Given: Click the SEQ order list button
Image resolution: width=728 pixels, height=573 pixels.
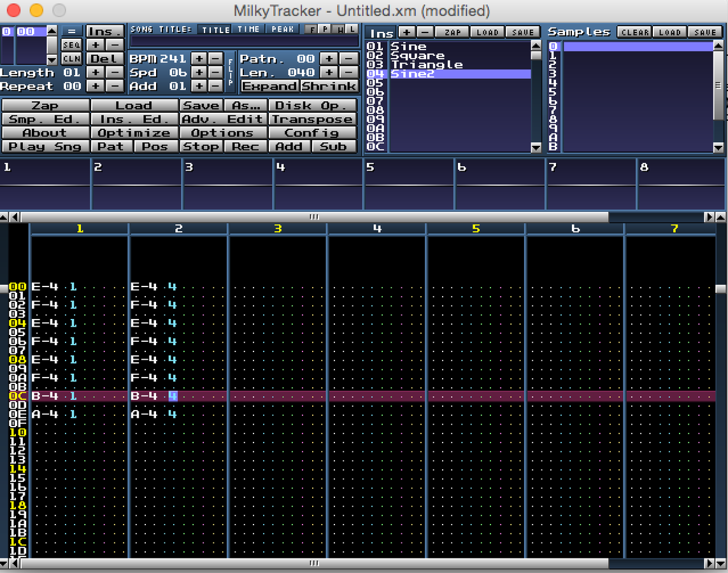Looking at the screenshot, I should point(71,45).
